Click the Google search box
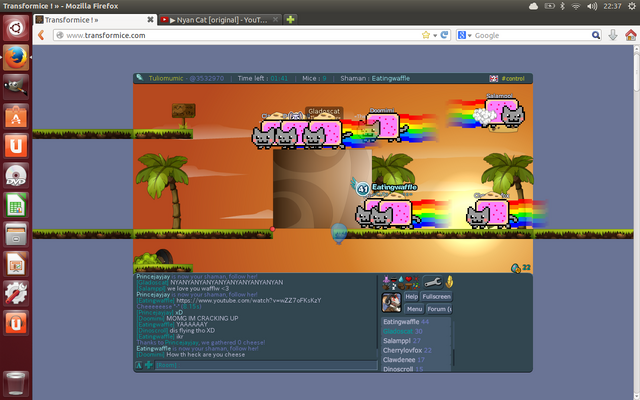Viewport: 640px width, 400px height. (531, 35)
